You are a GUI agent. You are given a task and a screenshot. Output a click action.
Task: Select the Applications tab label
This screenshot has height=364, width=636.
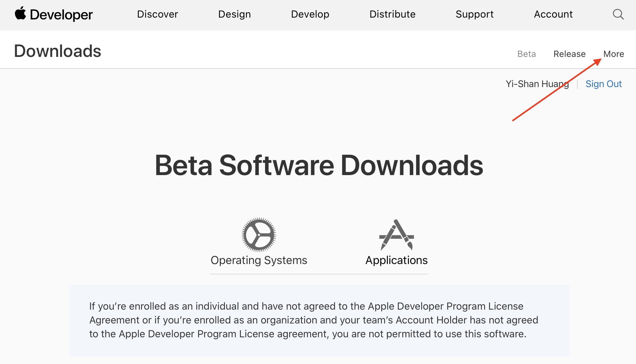tap(396, 260)
